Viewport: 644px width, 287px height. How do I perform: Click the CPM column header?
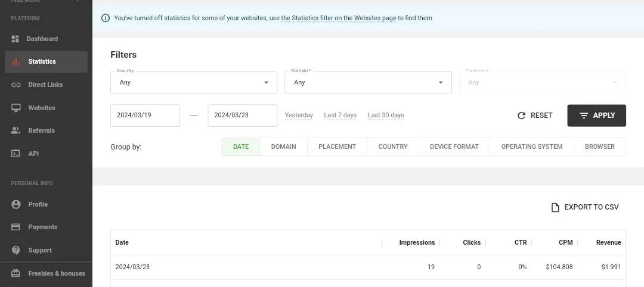565,243
